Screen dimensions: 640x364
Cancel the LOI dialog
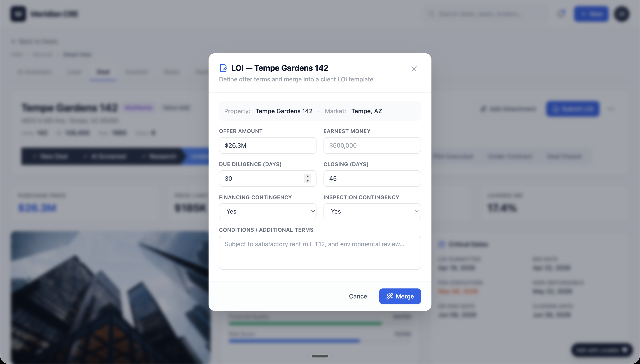(359, 296)
